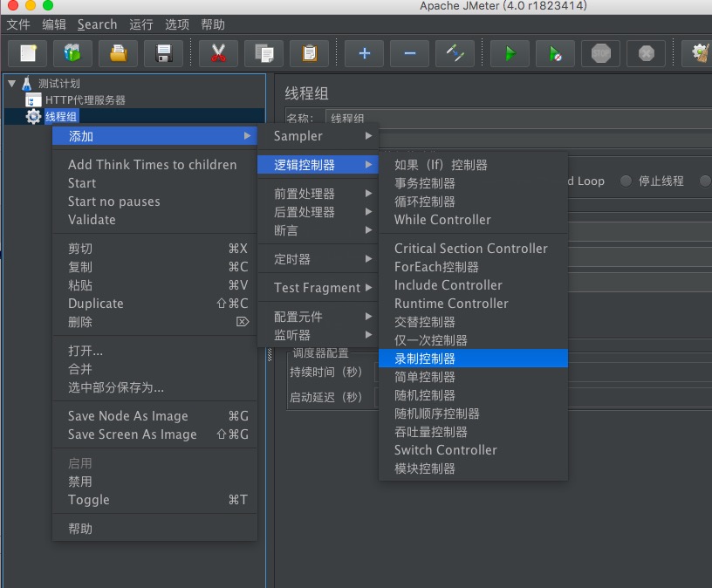Viewport: 712px width, 588px height.
Task: Select ForEach控制器
Action: click(x=473, y=267)
